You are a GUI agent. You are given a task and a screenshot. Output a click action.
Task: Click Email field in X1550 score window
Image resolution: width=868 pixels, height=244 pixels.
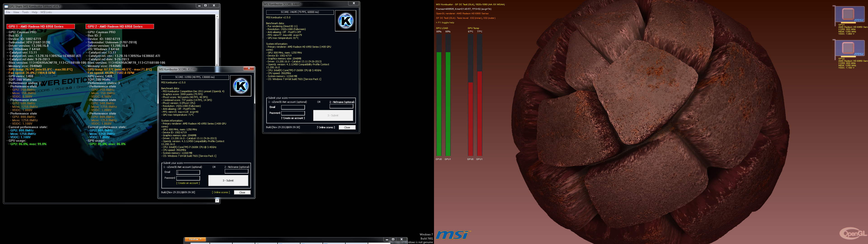tap(188, 172)
